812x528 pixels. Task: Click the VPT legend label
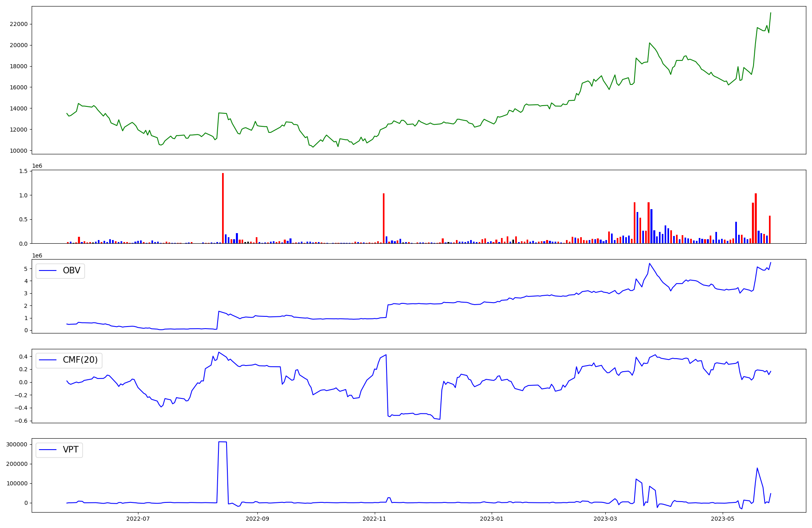click(x=71, y=450)
